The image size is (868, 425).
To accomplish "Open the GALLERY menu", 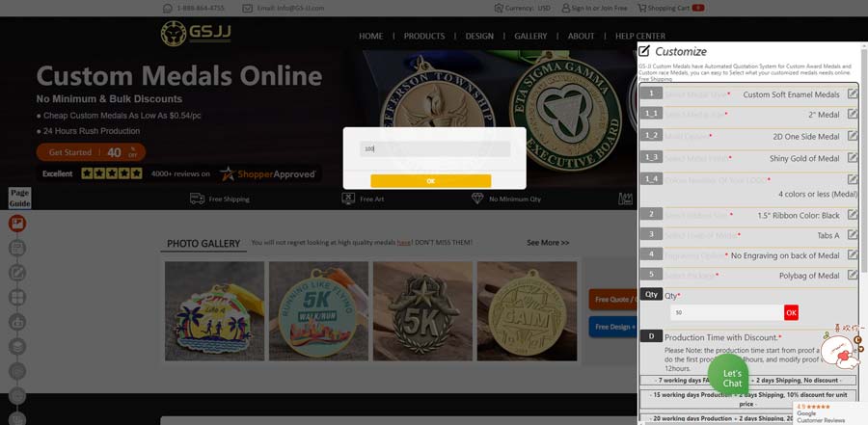I will (530, 36).
